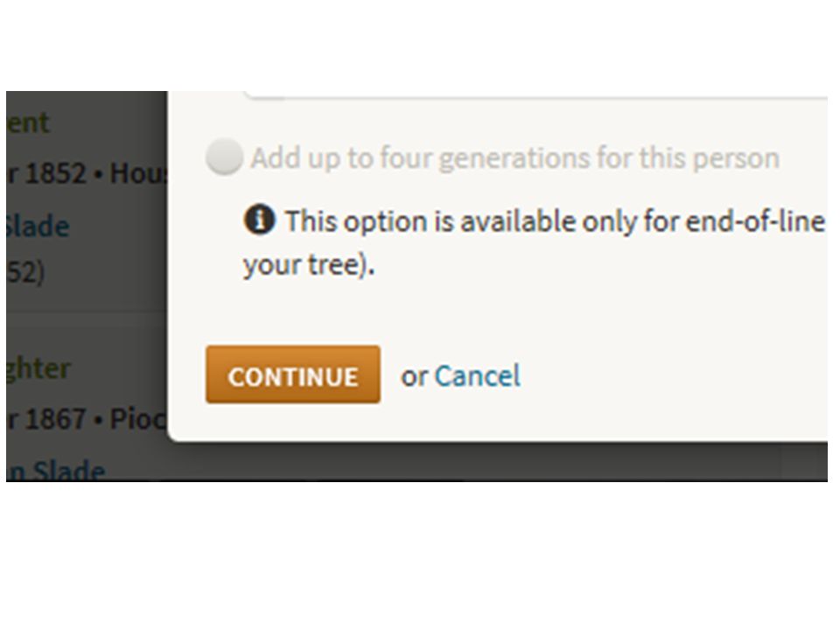Screen dimensions: 840x630
Task: Click the black info icon
Action: click(259, 220)
